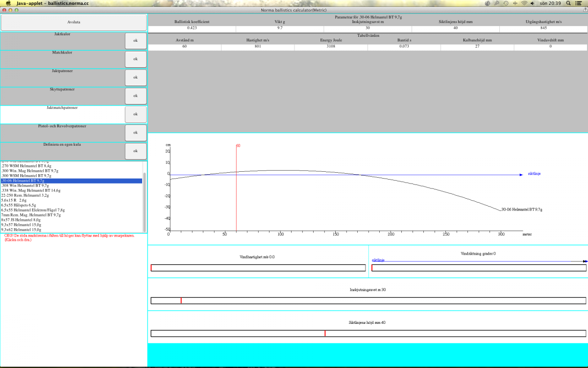Click the Vindhastighet m/s slider bar
This screenshot has height=368, width=588.
(258, 268)
